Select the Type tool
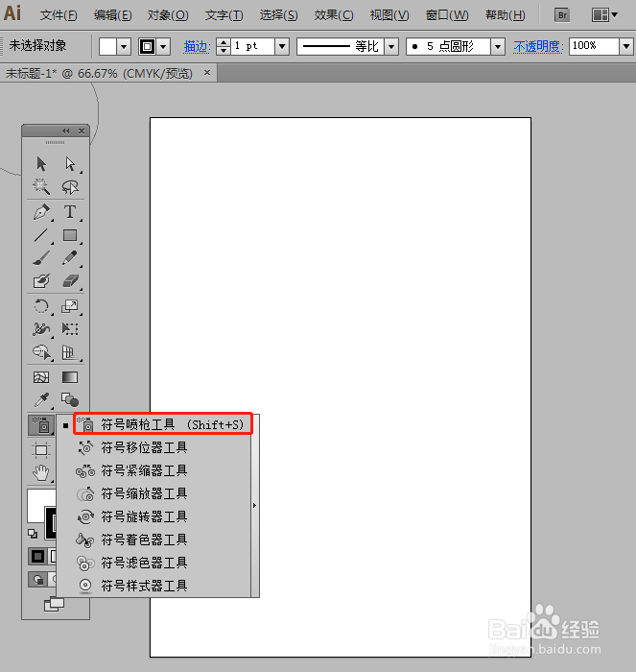The image size is (636, 672). tap(70, 212)
